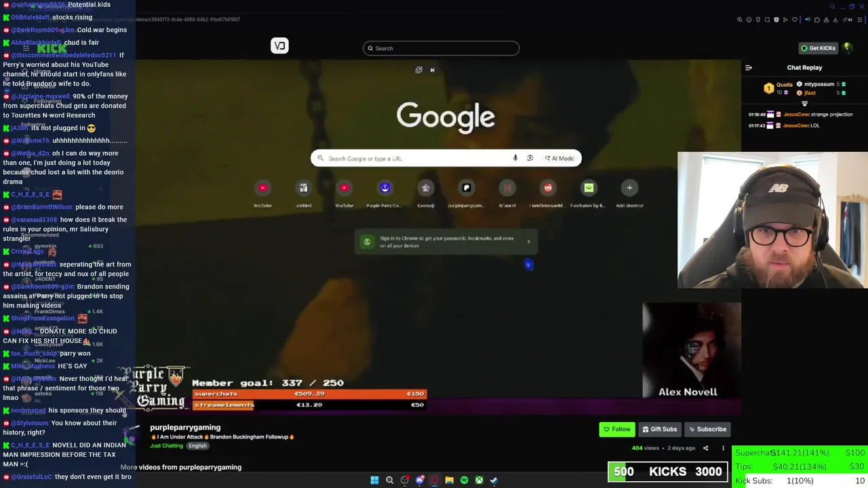
Task: Click More videos from purpleparrygaming heading
Action: [181, 467]
